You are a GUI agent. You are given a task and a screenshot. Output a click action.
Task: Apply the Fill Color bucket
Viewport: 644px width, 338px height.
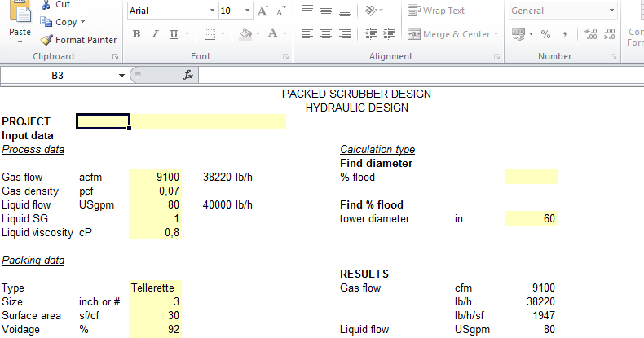click(x=246, y=33)
